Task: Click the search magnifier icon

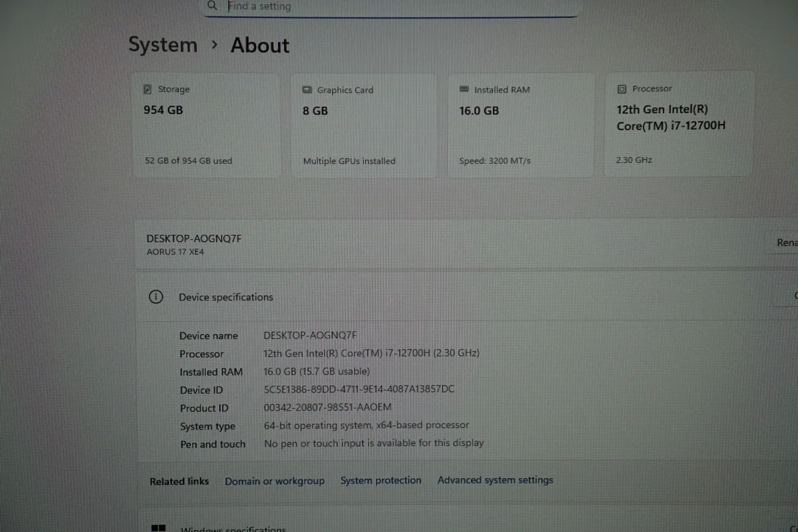Action: click(212, 5)
